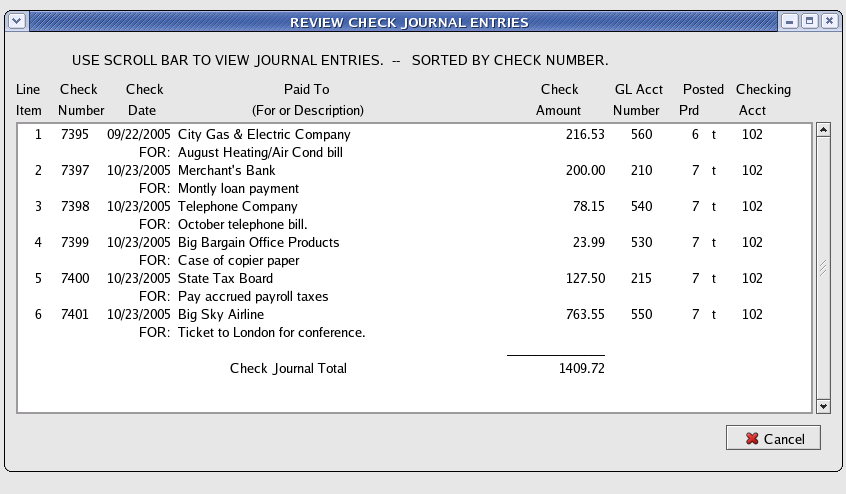The width and height of the screenshot is (846, 494).
Task: Close the window with the title bar X
Action: [828, 21]
